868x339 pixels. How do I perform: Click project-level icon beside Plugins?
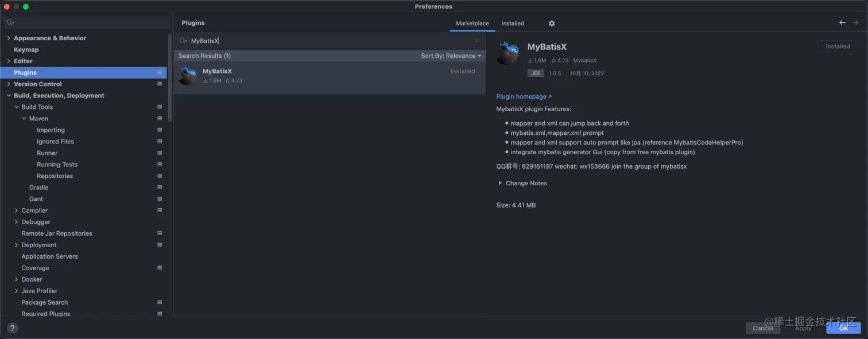160,72
